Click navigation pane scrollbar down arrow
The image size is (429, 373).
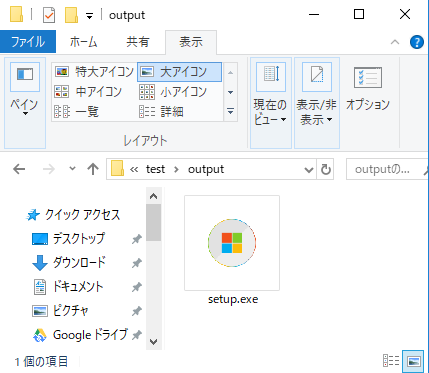(x=153, y=341)
